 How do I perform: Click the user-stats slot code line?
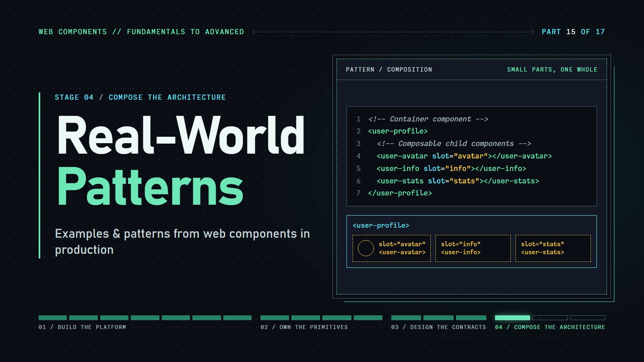point(458,181)
